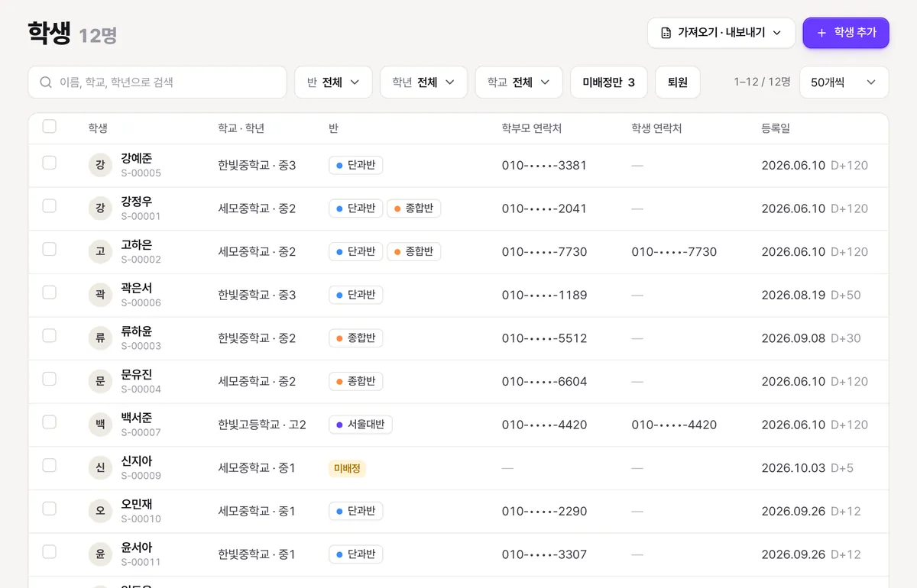917x588 pixels.
Task: Click the search magnifier icon
Action: click(46, 82)
